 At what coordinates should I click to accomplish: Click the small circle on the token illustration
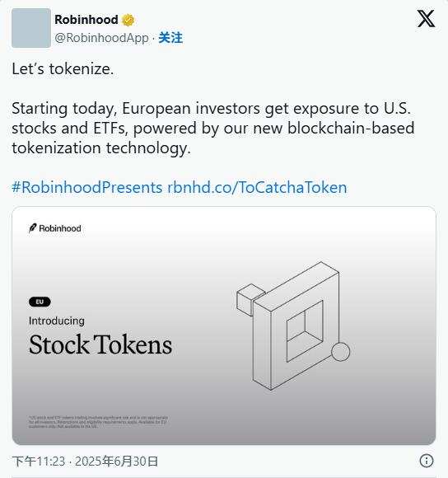click(x=340, y=351)
